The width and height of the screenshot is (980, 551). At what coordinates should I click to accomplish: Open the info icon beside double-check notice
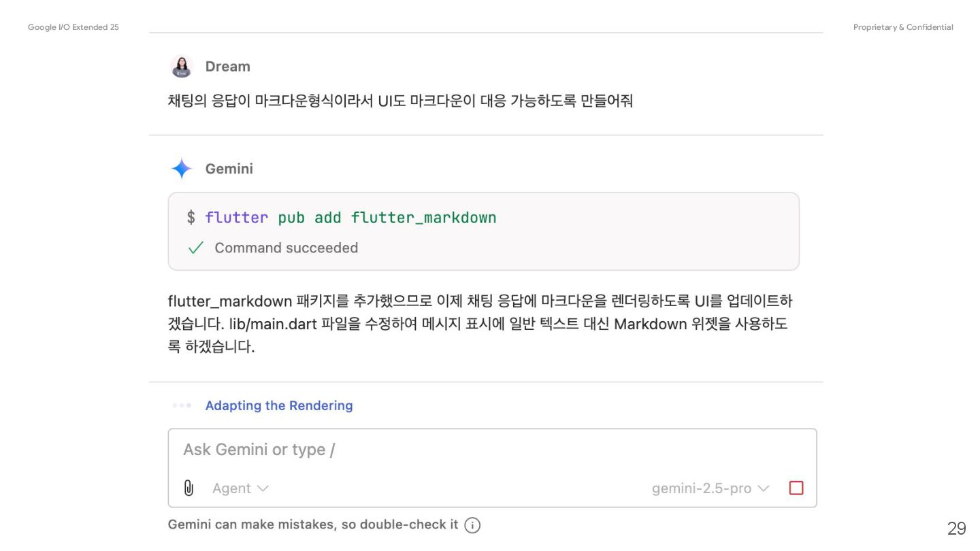(472, 525)
